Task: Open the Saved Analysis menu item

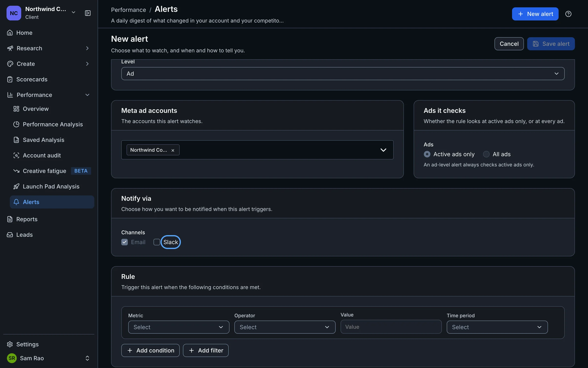Action: coord(52,140)
